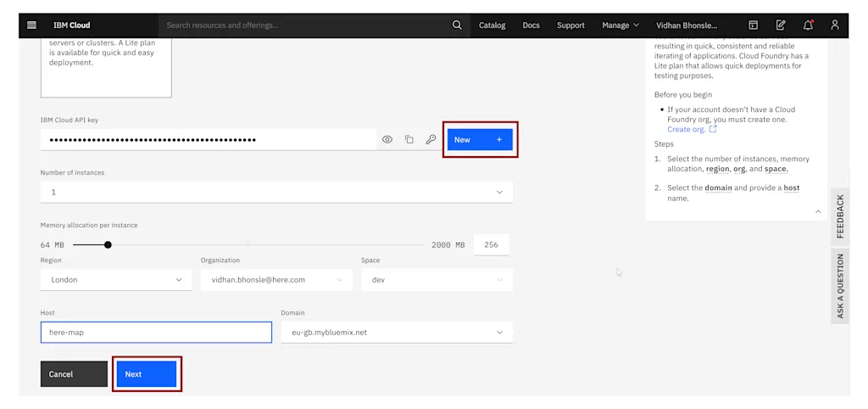
Task: Open the IBM Cloud Shell icon
Action: click(753, 25)
